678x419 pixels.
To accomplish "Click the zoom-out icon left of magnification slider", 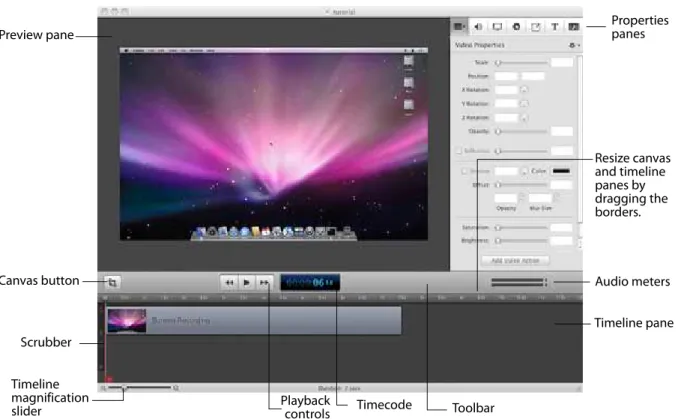I will click(103, 388).
